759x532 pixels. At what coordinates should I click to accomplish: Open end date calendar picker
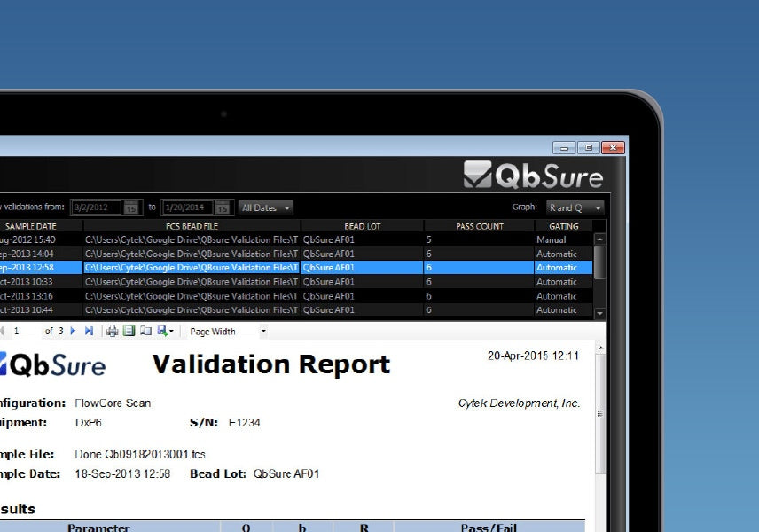tap(223, 207)
